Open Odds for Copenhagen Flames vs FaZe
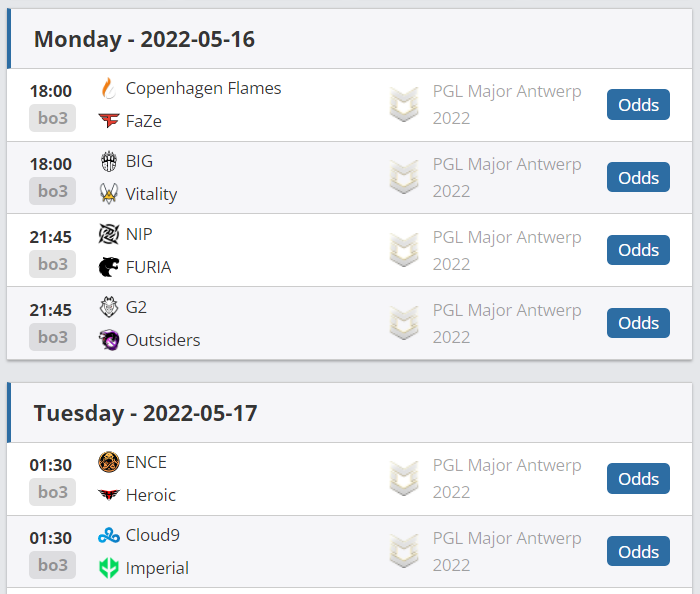 [638, 104]
